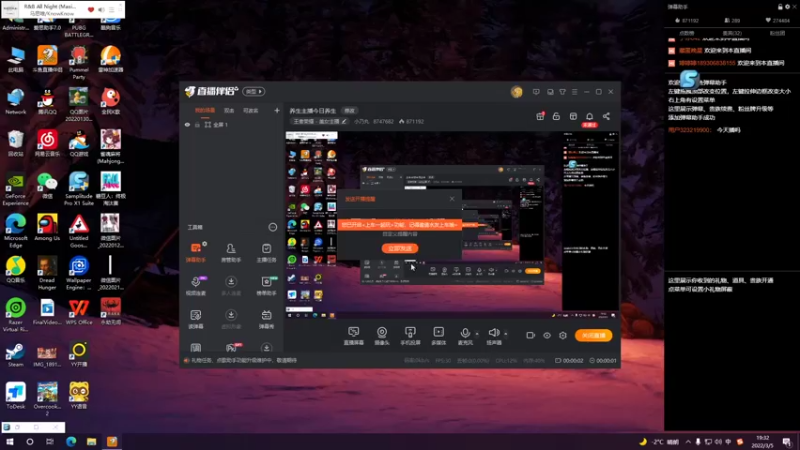The height and width of the screenshot is (450, 800).
Task: Open the orange danmu assistant tool
Action: 196,252
